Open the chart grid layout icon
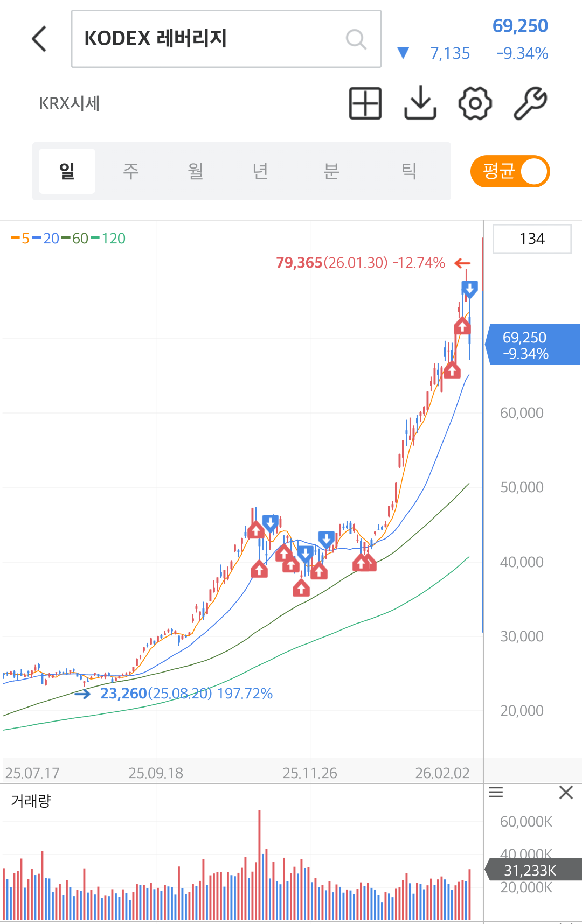This screenshot has width=582, height=924. (365, 103)
